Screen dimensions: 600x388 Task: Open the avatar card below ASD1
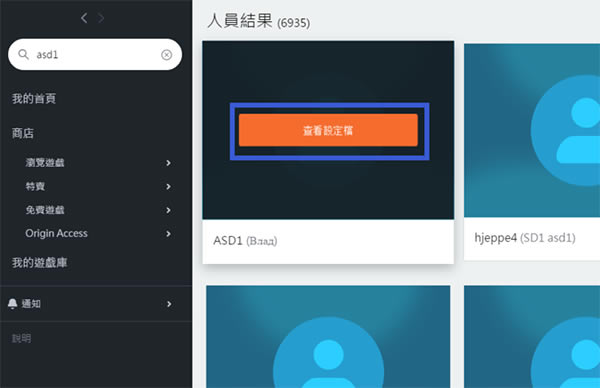point(328,337)
